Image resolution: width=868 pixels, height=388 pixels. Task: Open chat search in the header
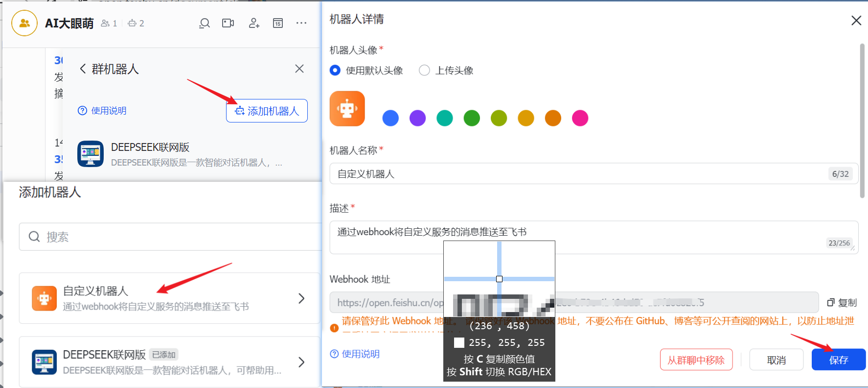tap(205, 23)
